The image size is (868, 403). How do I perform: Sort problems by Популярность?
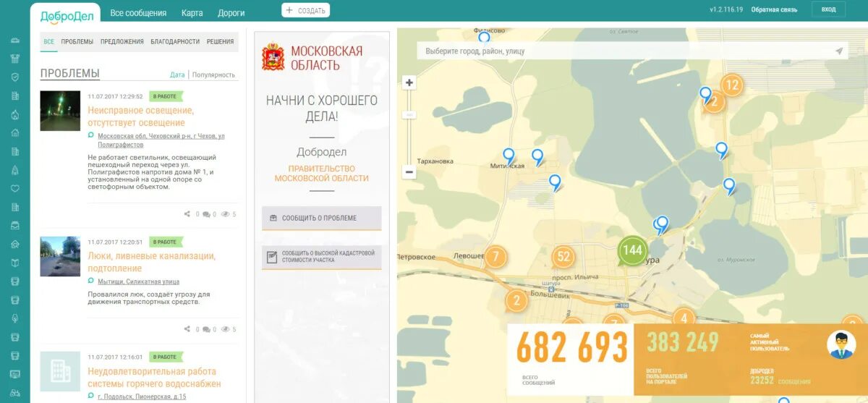click(x=213, y=75)
